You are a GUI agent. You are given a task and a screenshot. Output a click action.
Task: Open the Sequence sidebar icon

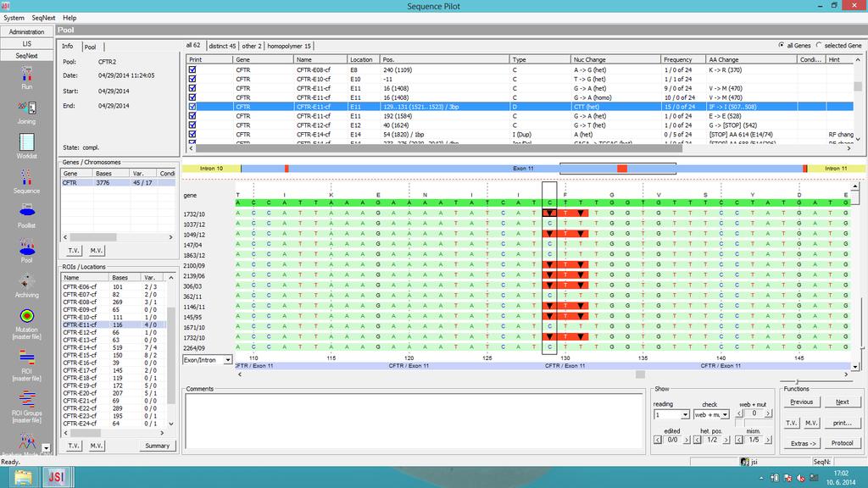(x=26, y=177)
